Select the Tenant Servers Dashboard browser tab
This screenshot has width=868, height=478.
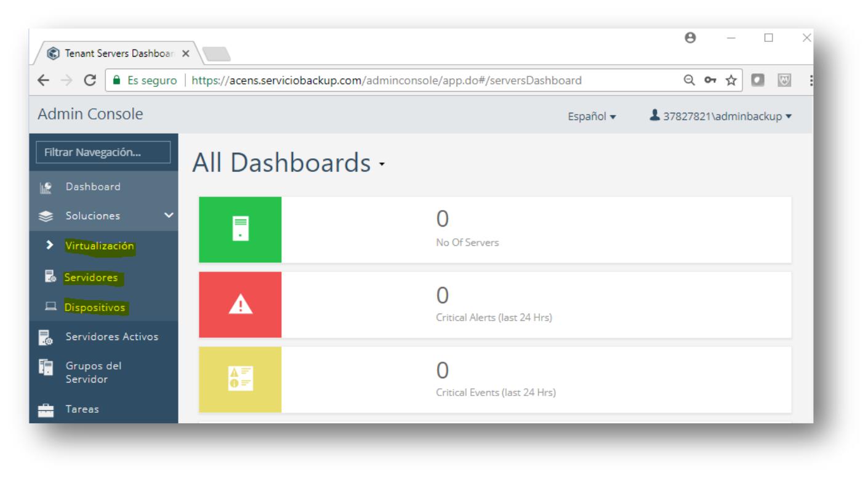(115, 53)
